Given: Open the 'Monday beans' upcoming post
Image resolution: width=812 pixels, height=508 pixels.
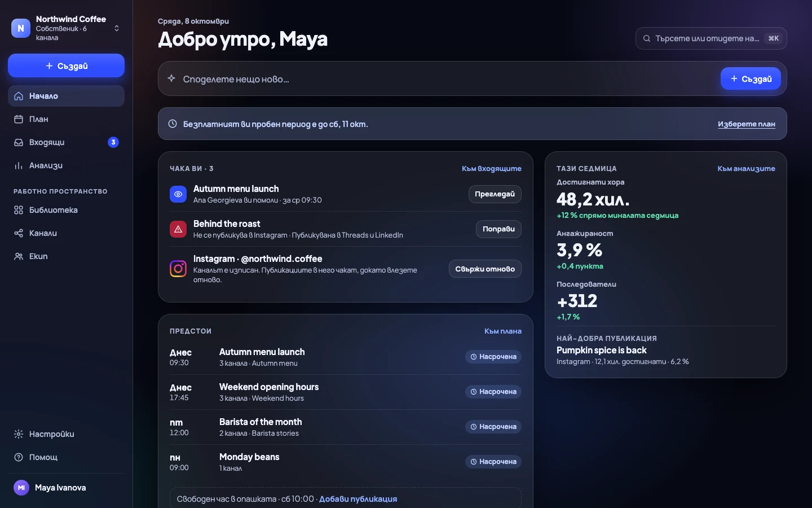Looking at the screenshot, I should tap(346, 462).
